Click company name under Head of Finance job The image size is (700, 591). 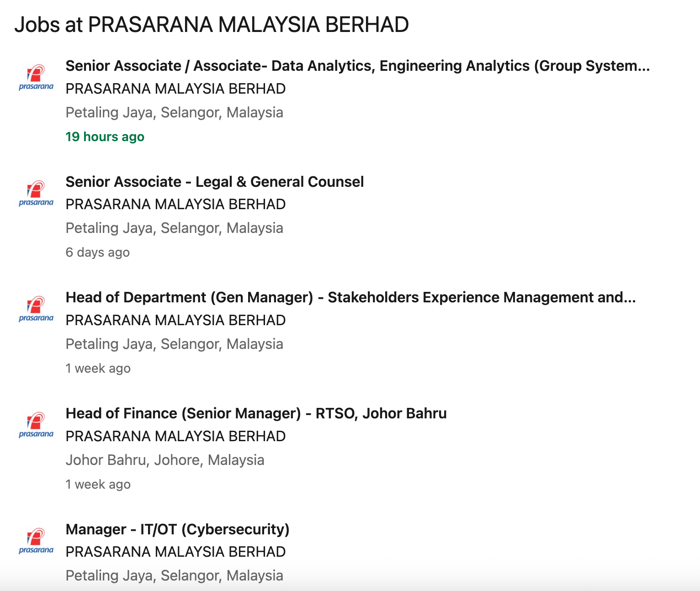175,436
